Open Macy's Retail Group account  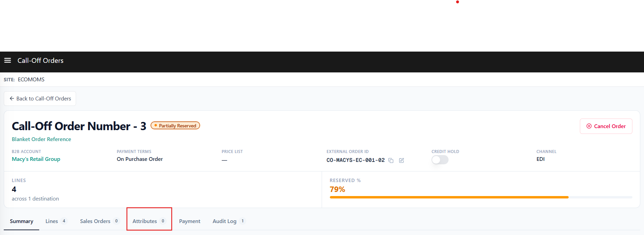coord(36,159)
